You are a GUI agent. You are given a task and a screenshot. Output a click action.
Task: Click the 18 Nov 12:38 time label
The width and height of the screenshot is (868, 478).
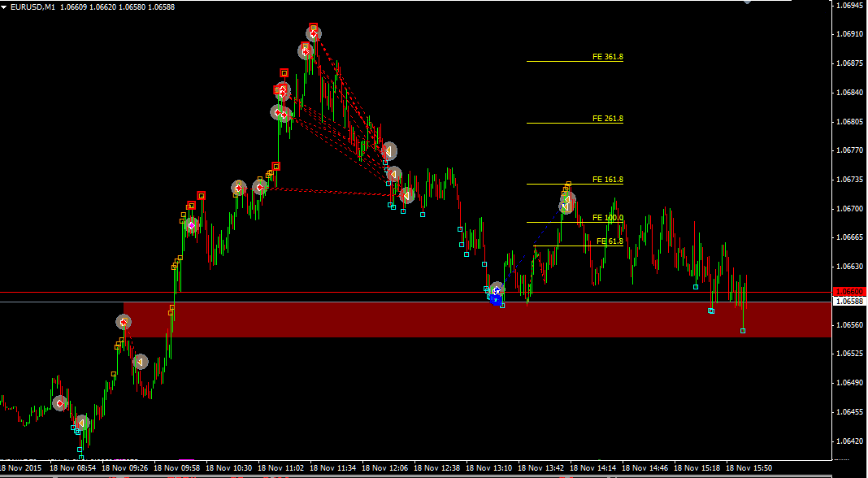point(436,468)
